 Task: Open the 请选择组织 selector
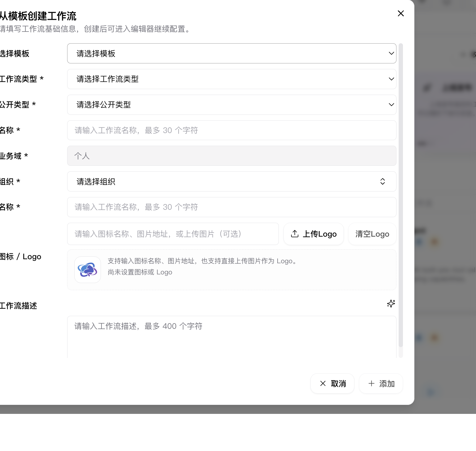tap(232, 182)
